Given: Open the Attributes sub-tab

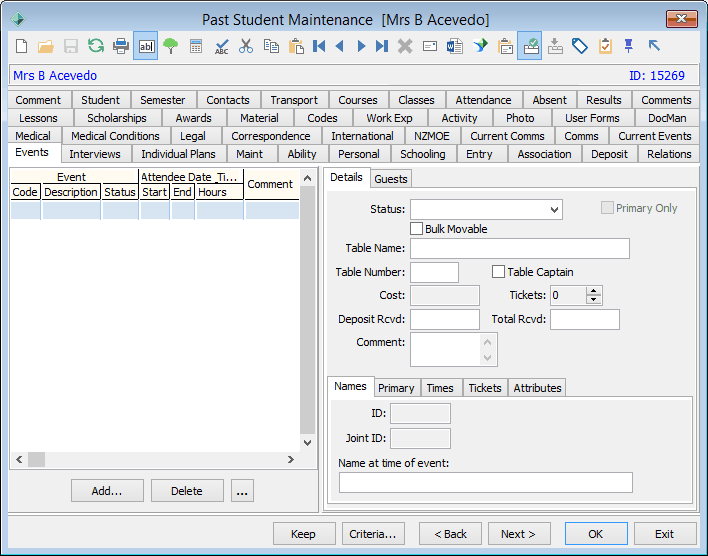Looking at the screenshot, I should click(x=537, y=388).
